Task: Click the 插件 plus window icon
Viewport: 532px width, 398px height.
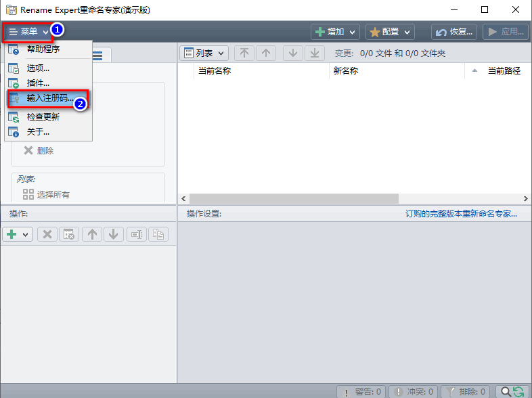Action: pos(14,83)
